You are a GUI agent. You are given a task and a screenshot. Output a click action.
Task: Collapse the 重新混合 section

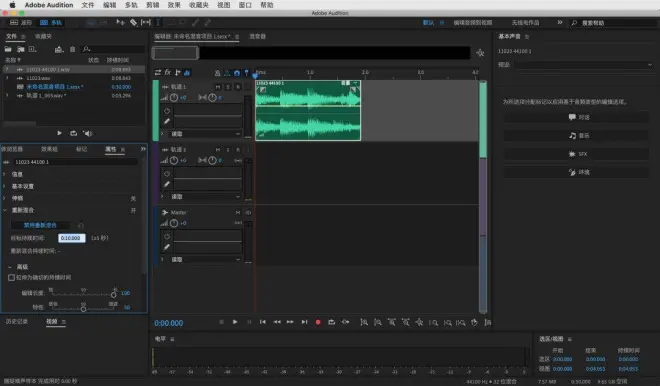point(5,210)
